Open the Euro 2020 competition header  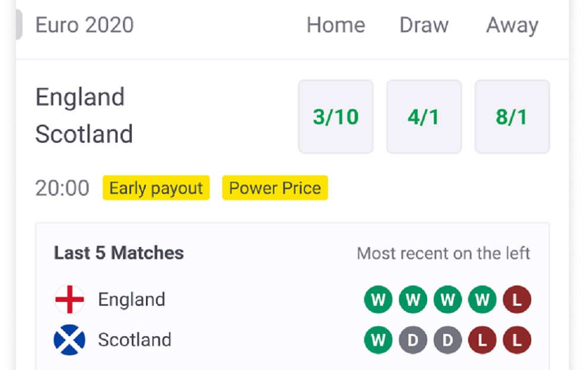(x=84, y=25)
